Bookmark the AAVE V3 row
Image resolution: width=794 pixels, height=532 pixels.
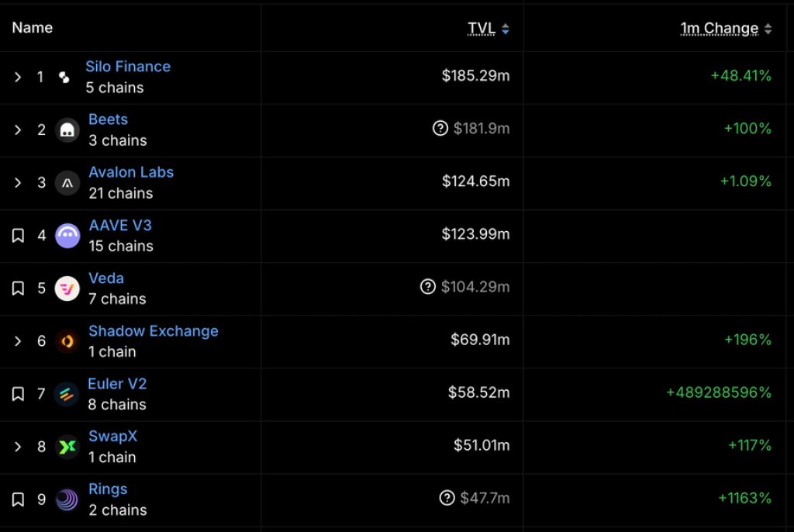18,236
